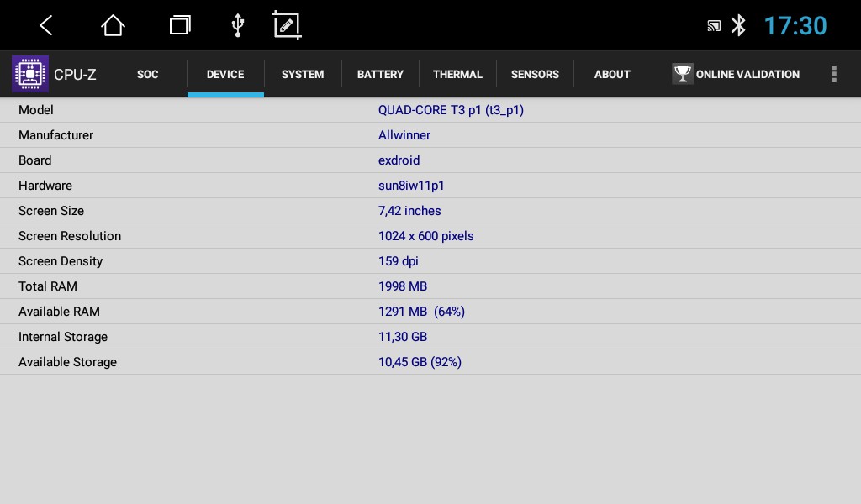
Task: Click the '10,45 GB (92%)' value
Action: pyautogui.click(x=420, y=362)
